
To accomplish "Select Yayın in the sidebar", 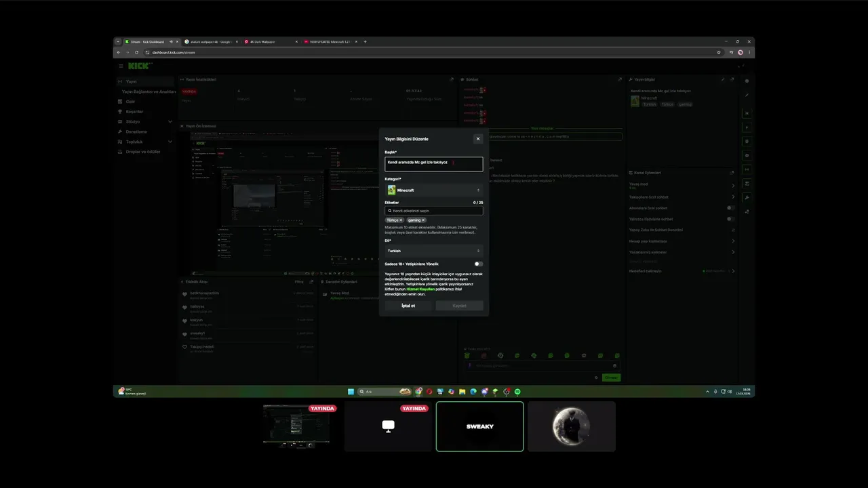I will [144, 81].
